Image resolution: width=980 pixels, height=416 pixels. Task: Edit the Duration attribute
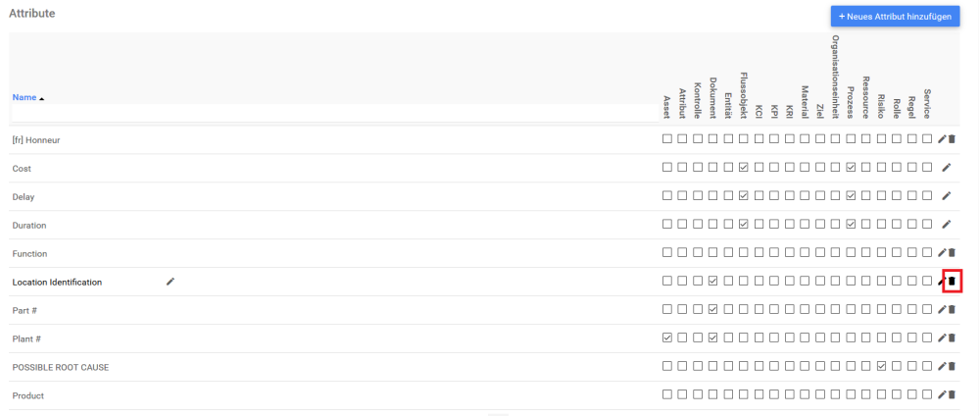point(946,225)
